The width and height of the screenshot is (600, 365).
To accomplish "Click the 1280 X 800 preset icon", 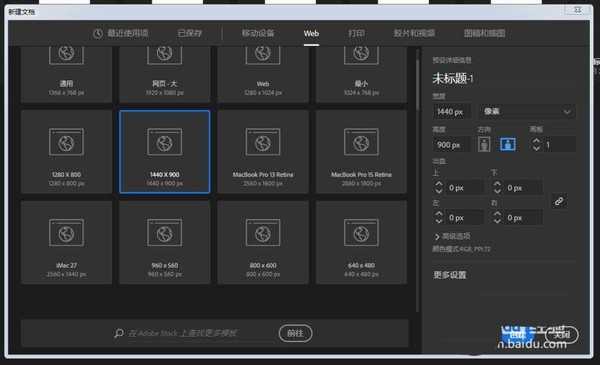I will pos(66,142).
